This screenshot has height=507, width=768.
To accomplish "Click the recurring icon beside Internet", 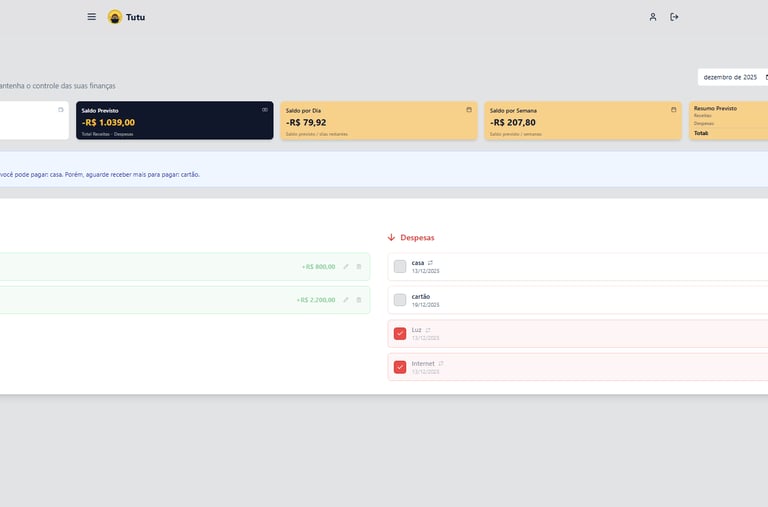I will coord(441,363).
